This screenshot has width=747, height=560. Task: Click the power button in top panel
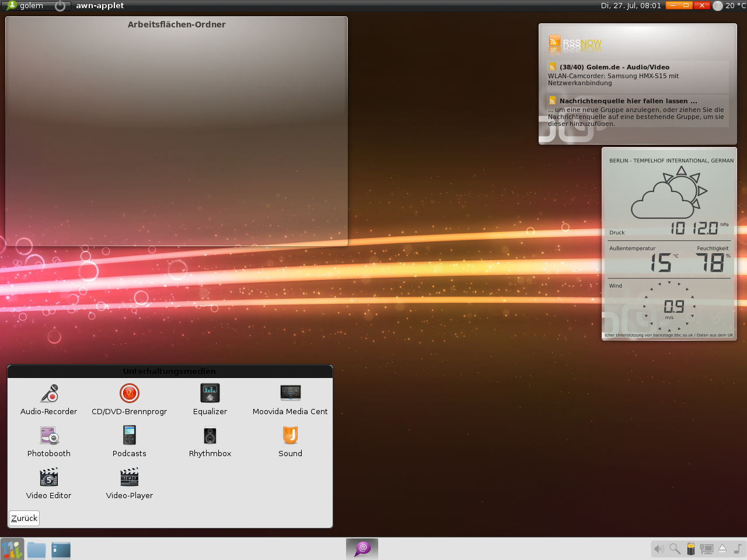coord(60,6)
